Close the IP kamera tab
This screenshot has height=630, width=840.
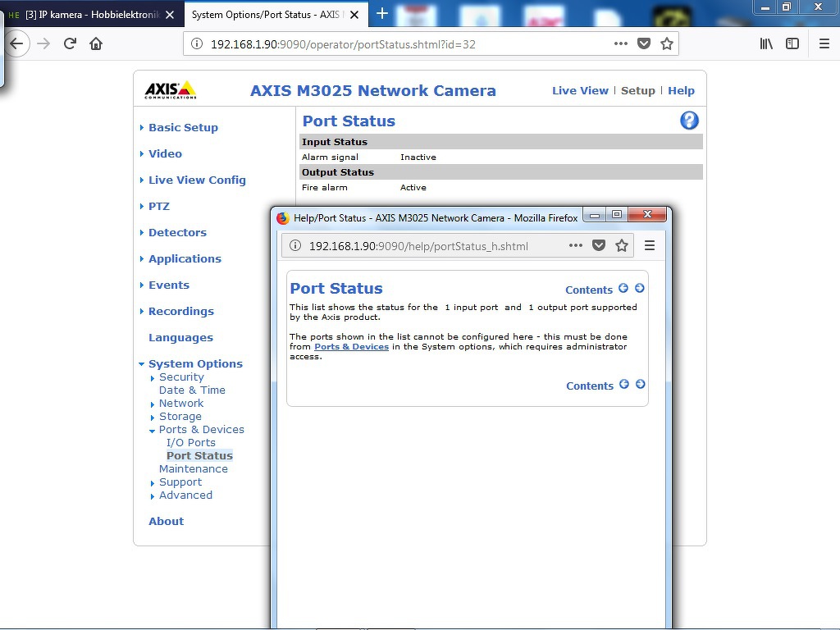click(170, 15)
